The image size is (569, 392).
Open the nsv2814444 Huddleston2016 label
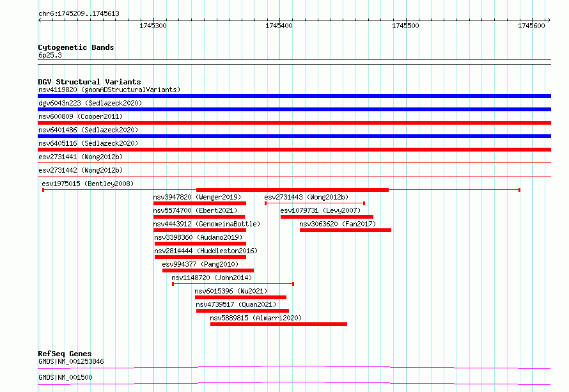point(206,251)
